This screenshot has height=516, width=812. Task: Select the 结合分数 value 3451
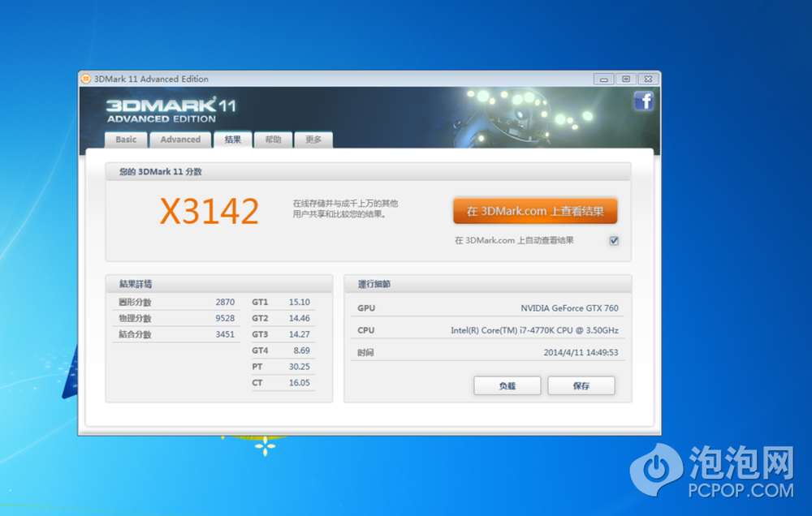[x=225, y=334]
